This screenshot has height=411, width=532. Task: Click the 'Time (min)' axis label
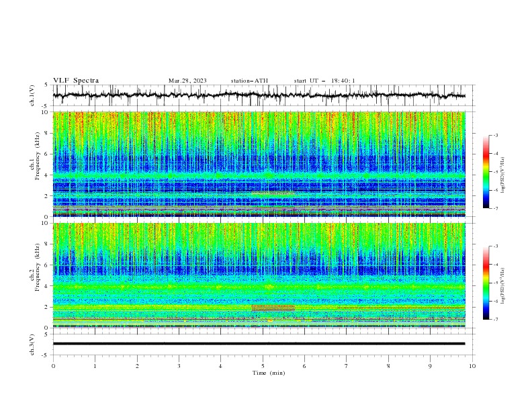click(x=269, y=373)
